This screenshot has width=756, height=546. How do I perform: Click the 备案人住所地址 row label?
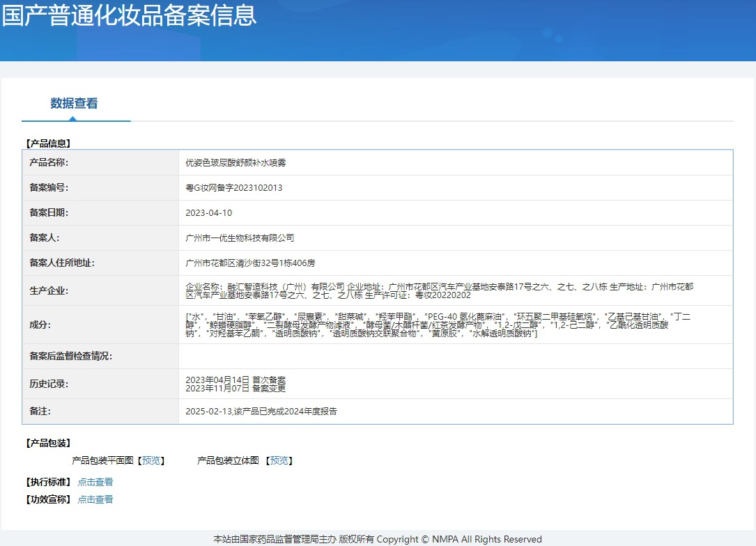(62, 263)
